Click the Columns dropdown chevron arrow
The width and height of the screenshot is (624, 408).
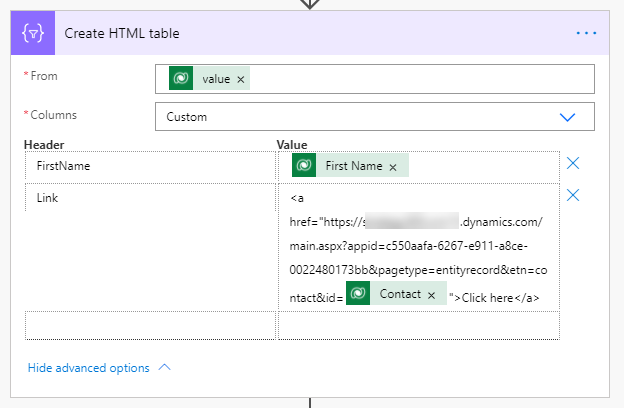tap(567, 117)
